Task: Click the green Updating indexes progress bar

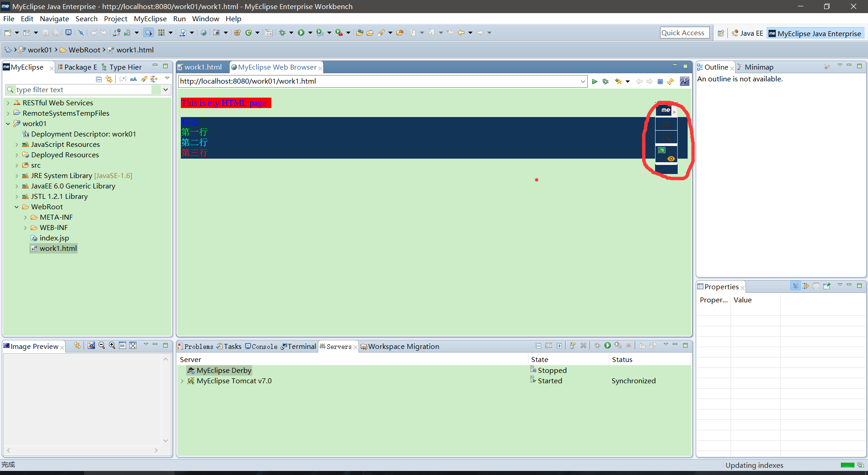Action: [847, 465]
